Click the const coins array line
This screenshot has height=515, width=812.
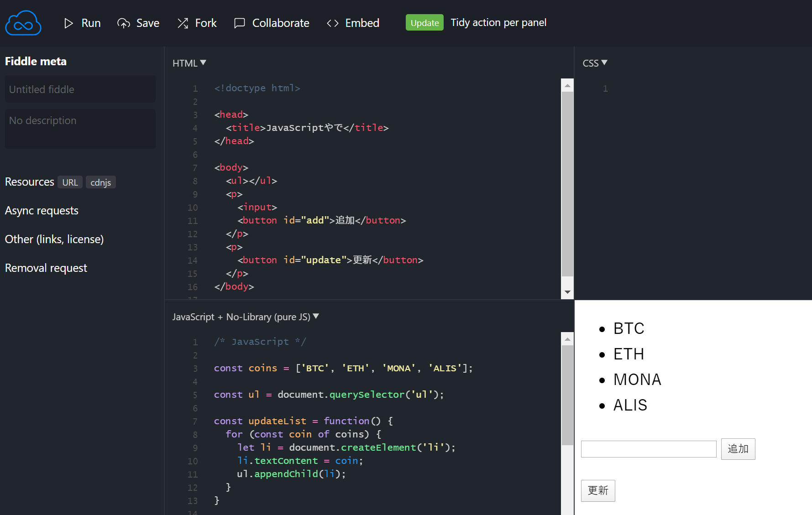pos(343,368)
